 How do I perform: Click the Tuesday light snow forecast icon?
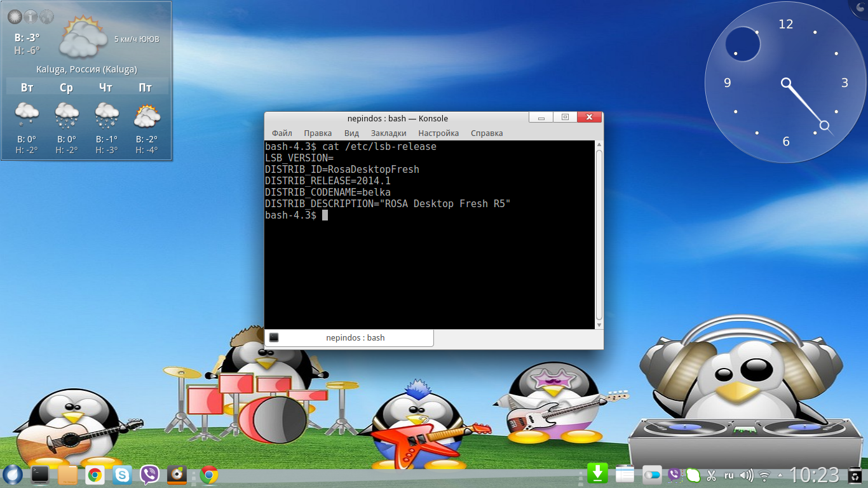coord(27,115)
